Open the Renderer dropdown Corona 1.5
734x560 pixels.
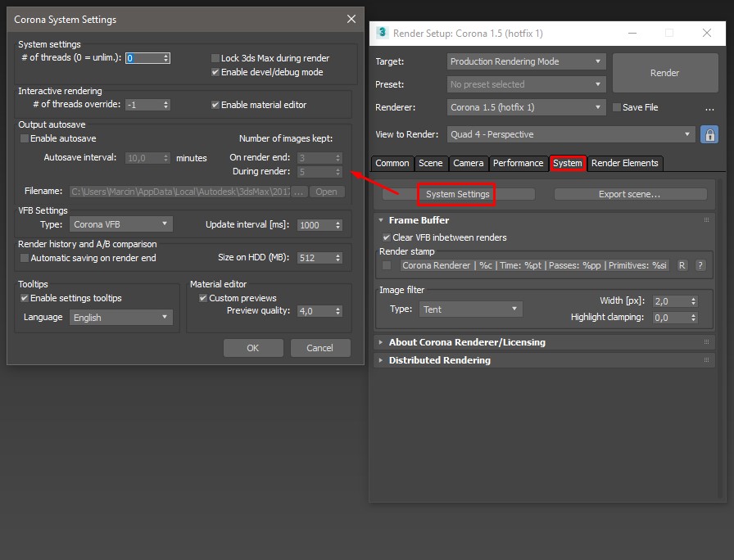[526, 107]
